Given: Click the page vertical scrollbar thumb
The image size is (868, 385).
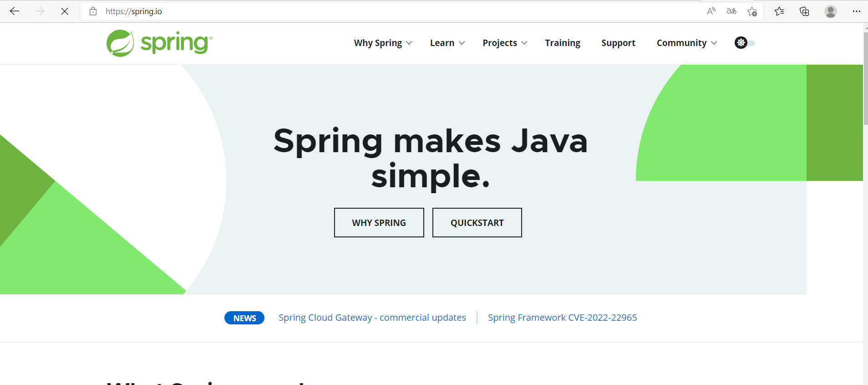Looking at the screenshot, I should pos(865,78).
